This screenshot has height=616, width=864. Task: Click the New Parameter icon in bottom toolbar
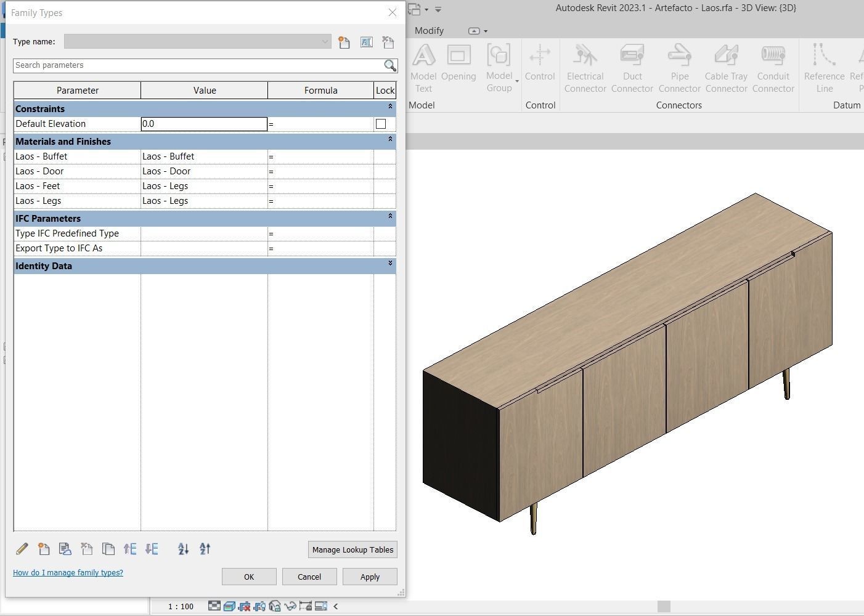(x=43, y=548)
